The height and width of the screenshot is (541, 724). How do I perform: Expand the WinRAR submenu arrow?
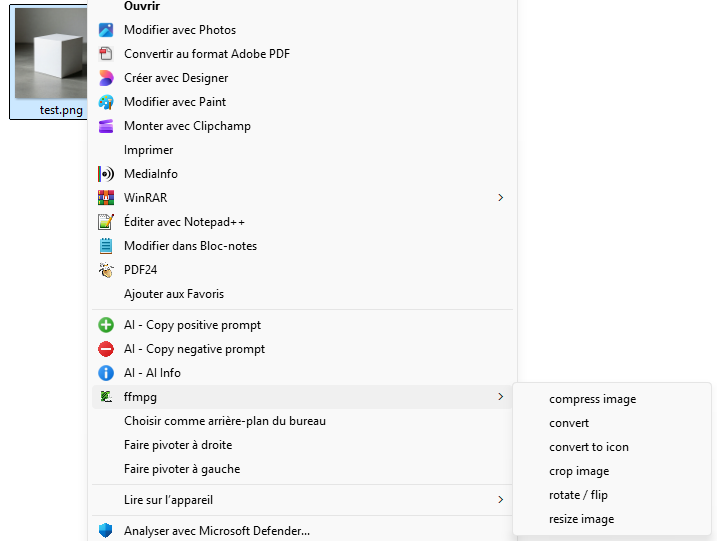pyautogui.click(x=501, y=198)
